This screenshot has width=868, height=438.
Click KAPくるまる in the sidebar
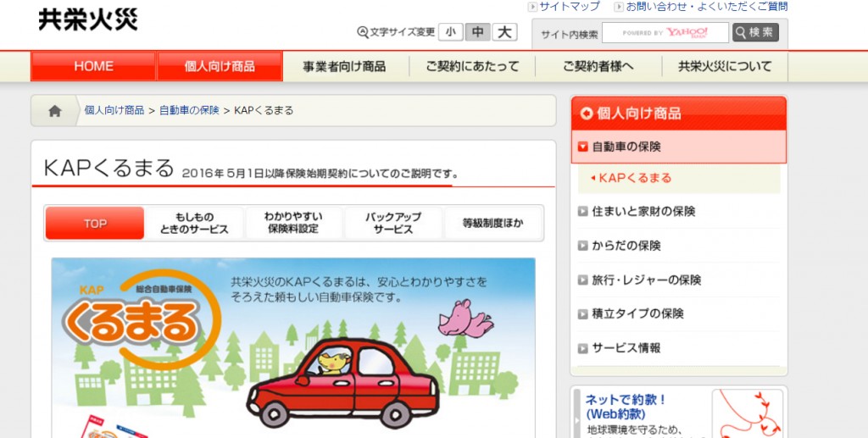pos(635,178)
